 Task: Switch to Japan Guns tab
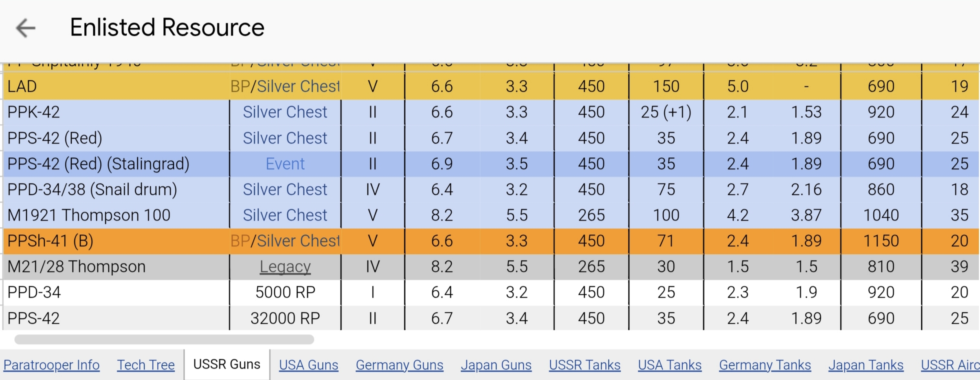point(496,365)
